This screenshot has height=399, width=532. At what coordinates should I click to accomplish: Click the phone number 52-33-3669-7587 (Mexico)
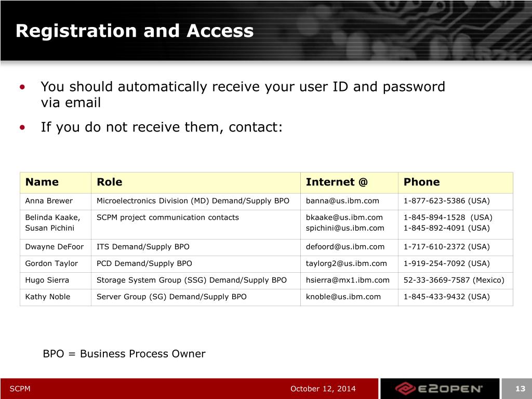point(454,280)
